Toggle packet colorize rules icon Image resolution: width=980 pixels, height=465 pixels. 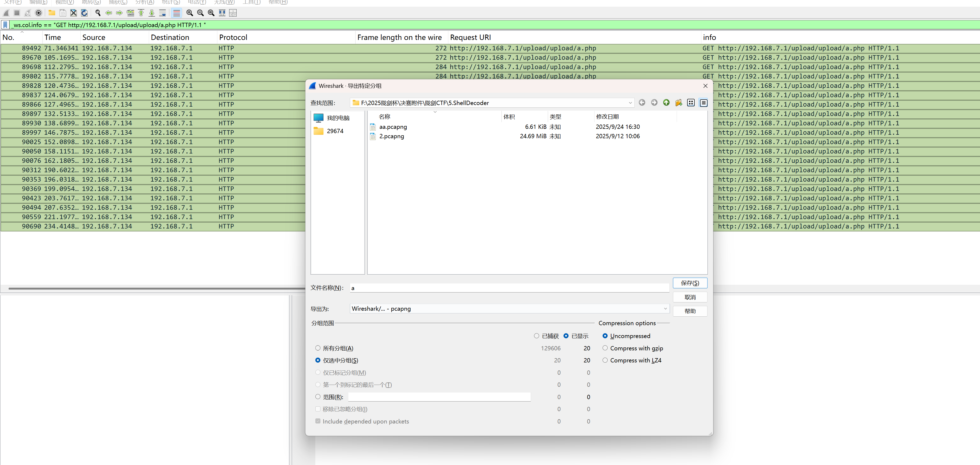click(176, 13)
